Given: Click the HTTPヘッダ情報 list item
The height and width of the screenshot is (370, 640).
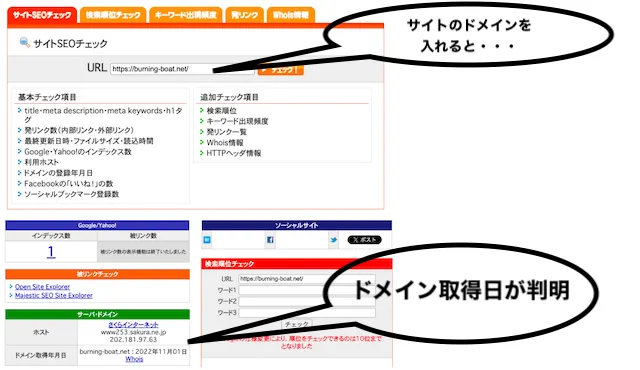Looking at the screenshot, I should pos(233,153).
